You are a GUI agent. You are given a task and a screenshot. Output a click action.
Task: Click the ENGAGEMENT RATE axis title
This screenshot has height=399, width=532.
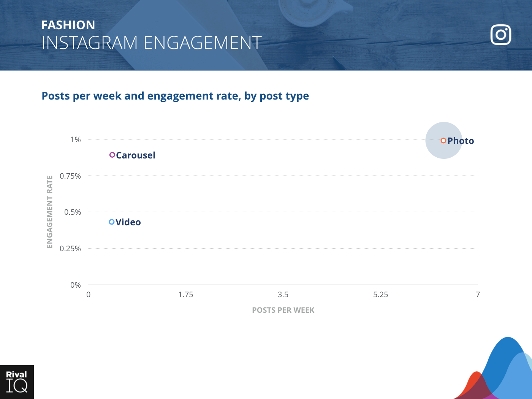(x=49, y=212)
